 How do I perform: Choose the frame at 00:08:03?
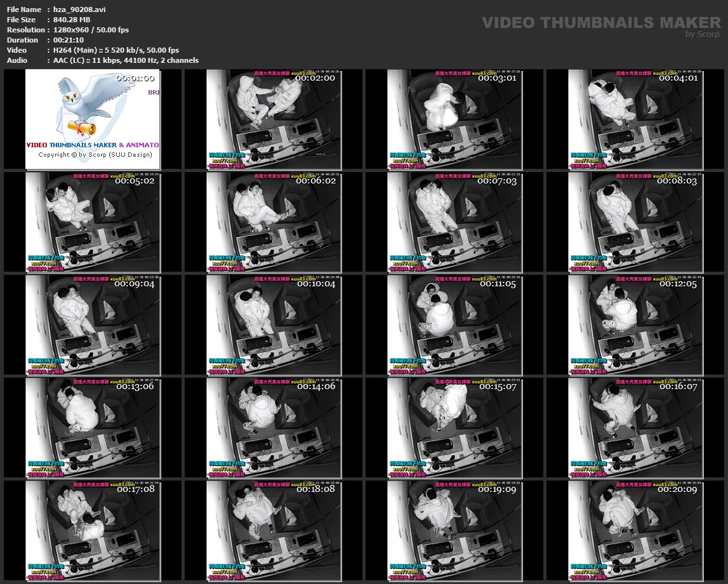pos(635,222)
